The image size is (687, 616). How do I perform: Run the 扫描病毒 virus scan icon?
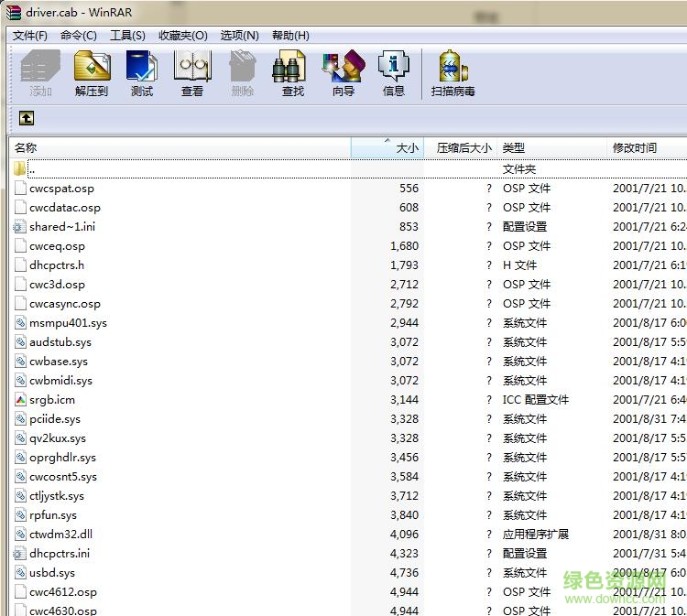click(x=453, y=72)
